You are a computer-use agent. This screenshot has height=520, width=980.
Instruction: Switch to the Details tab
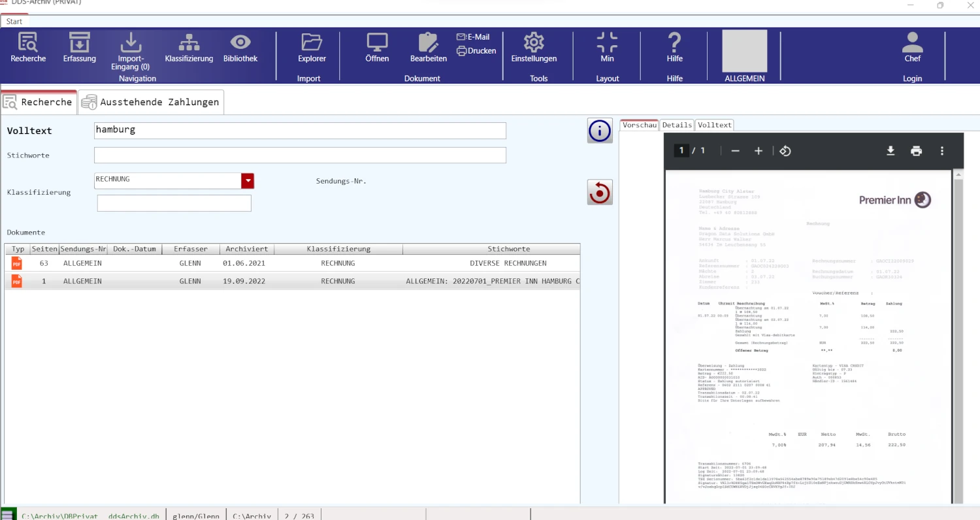pyautogui.click(x=677, y=125)
